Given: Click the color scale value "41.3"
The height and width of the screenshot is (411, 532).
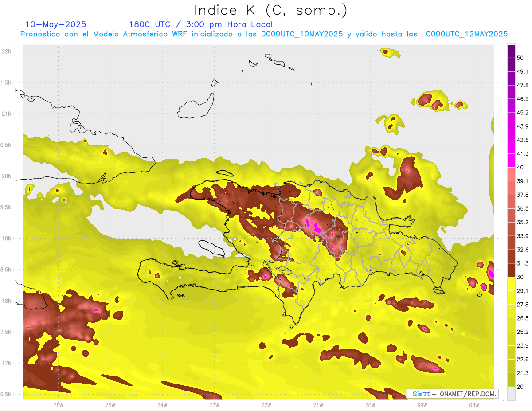Looking at the screenshot, I should click(x=523, y=154).
